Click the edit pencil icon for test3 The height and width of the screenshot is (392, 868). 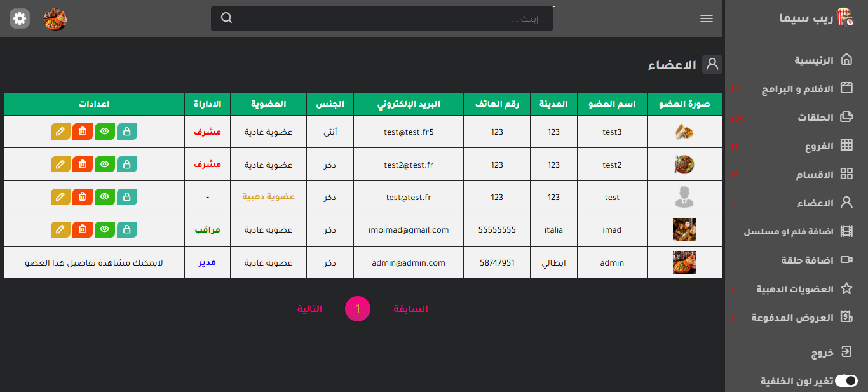pos(60,132)
